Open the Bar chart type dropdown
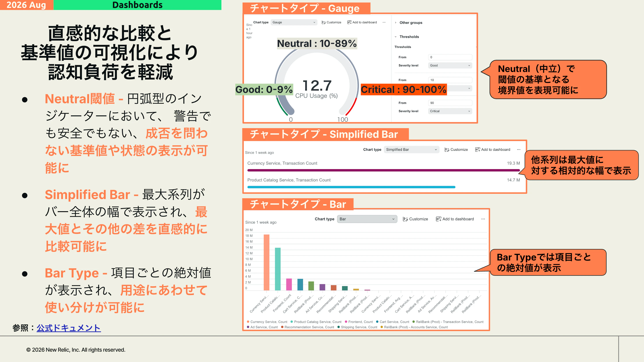644x362 pixels. pyautogui.click(x=367, y=219)
